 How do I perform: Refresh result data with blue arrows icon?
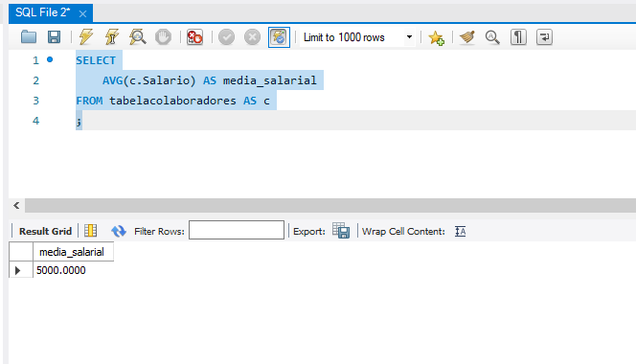click(x=119, y=231)
